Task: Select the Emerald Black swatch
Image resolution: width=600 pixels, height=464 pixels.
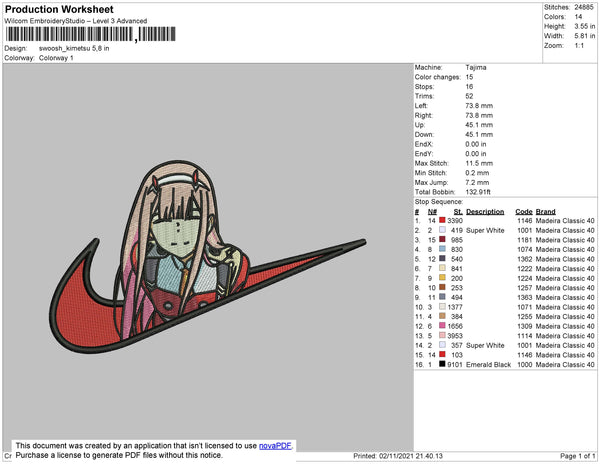Action: click(442, 364)
